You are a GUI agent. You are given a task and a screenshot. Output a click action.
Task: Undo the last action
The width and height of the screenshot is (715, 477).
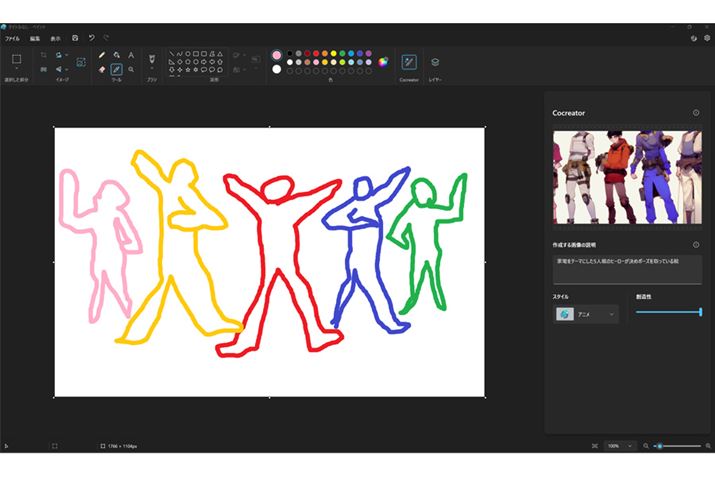point(91,37)
